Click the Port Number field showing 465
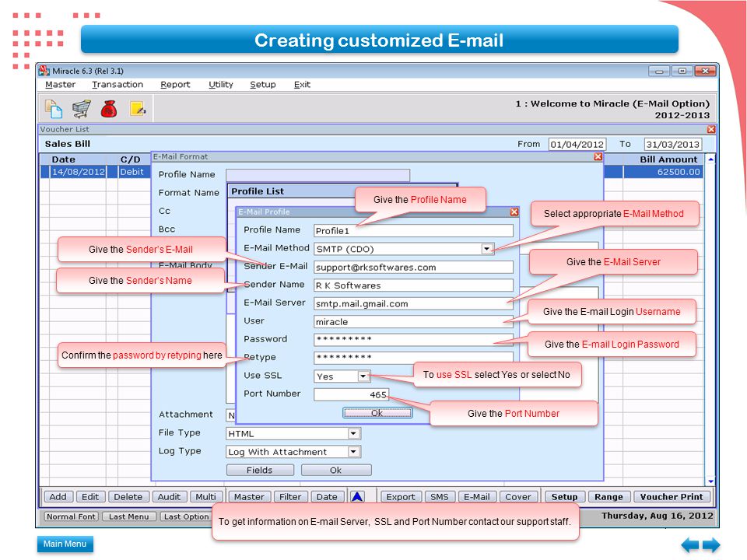 pos(351,394)
